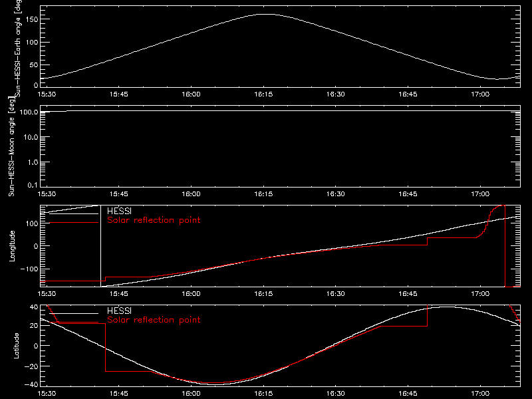Click 17:00 time label under Longitude plot
This screenshot has height=399, width=532.
point(480,294)
